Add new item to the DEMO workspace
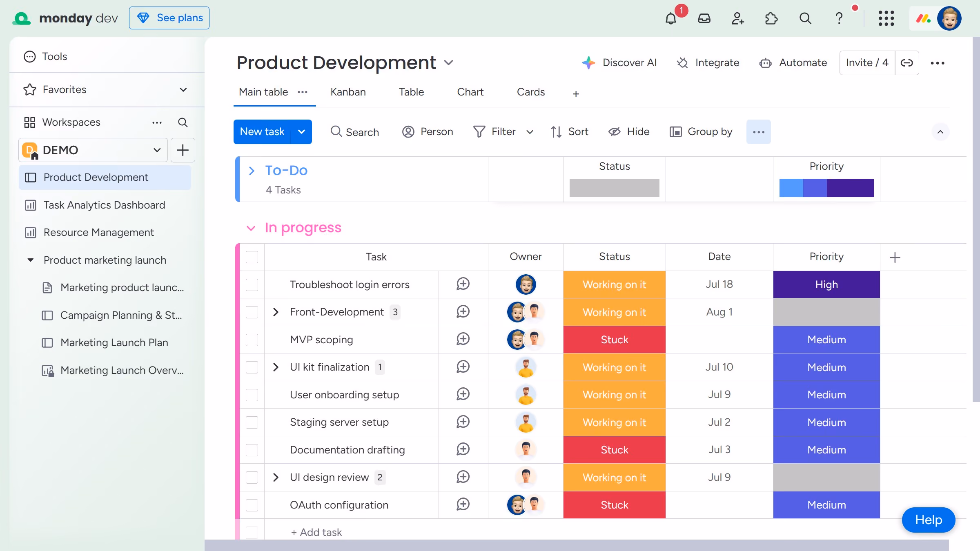 [x=183, y=150]
